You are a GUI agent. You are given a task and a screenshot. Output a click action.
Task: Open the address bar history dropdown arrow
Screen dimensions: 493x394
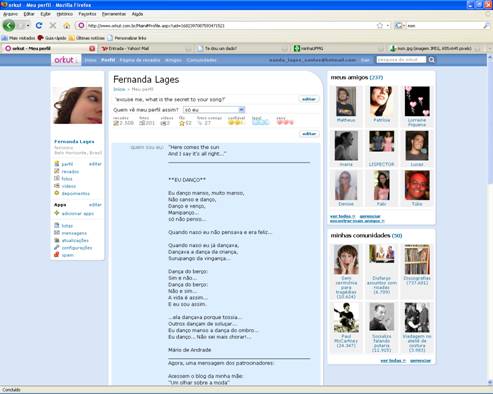click(388, 26)
